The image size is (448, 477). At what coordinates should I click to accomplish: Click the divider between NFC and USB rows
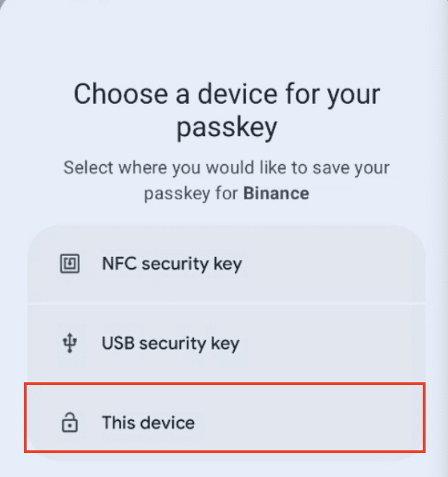(x=226, y=304)
